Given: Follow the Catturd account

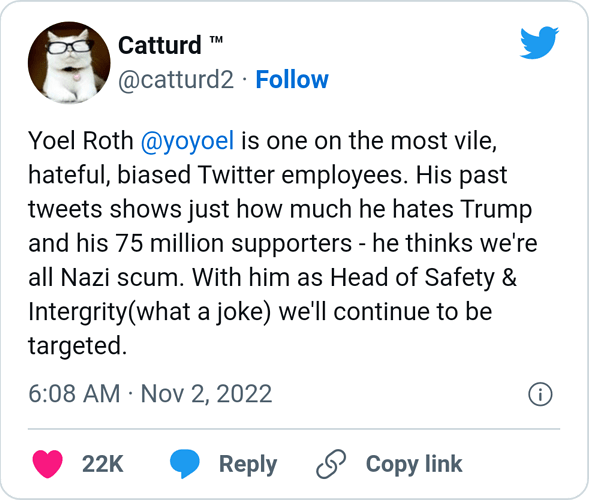Looking at the screenshot, I should pyautogui.click(x=292, y=80).
